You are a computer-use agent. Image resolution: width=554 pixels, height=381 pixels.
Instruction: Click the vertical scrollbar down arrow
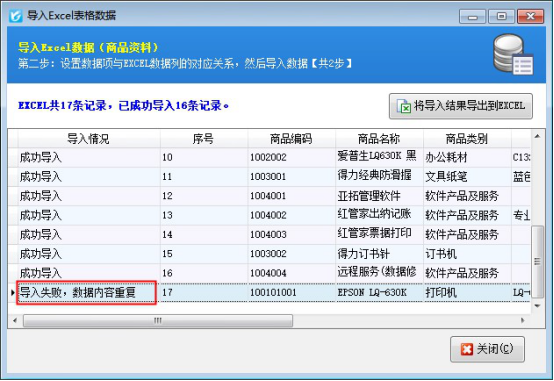click(x=537, y=306)
